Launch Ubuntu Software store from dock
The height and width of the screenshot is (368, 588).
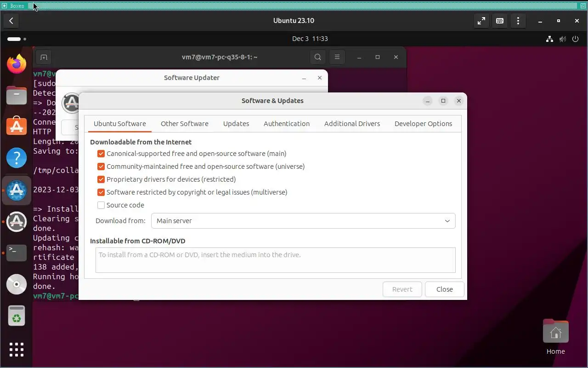pos(17,126)
